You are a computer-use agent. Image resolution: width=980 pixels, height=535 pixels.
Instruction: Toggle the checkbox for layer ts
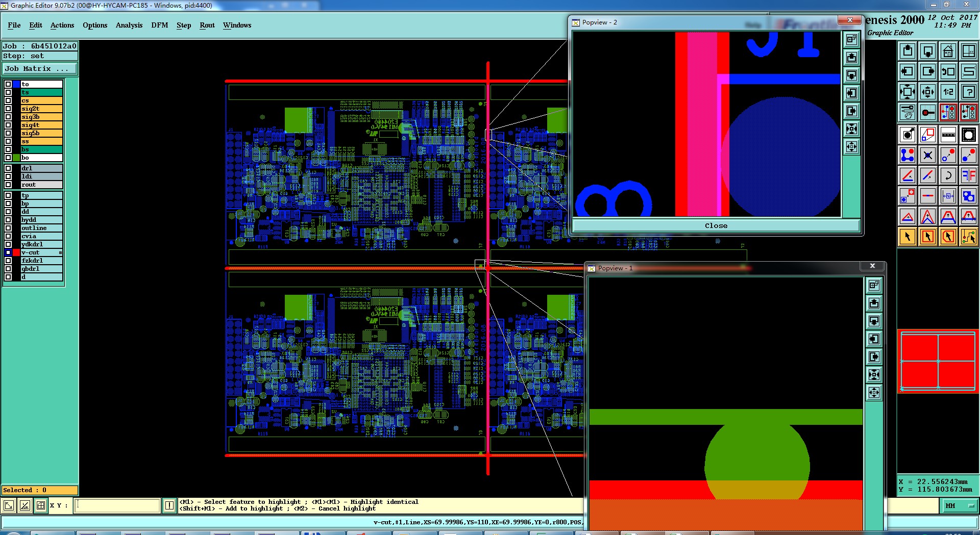[x=8, y=92]
